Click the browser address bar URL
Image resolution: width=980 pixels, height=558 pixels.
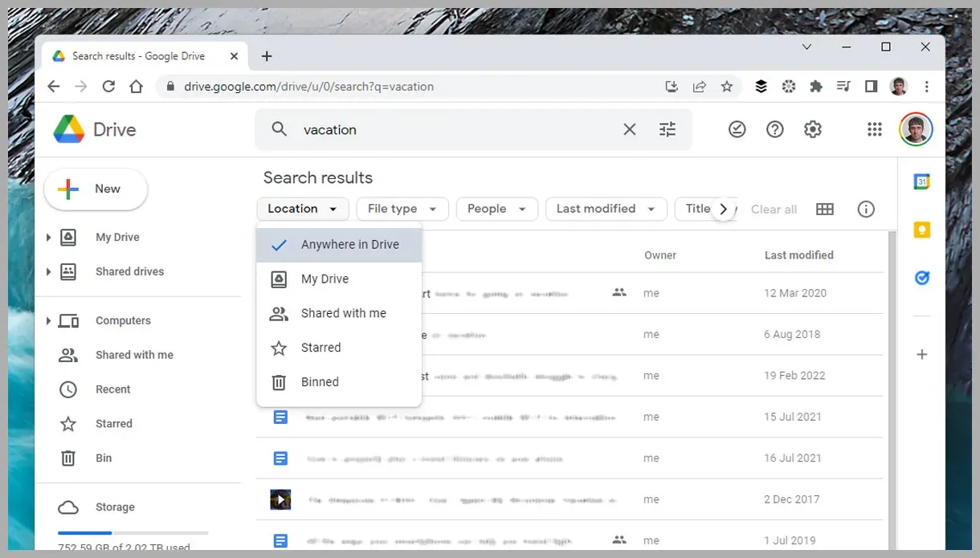pos(308,87)
